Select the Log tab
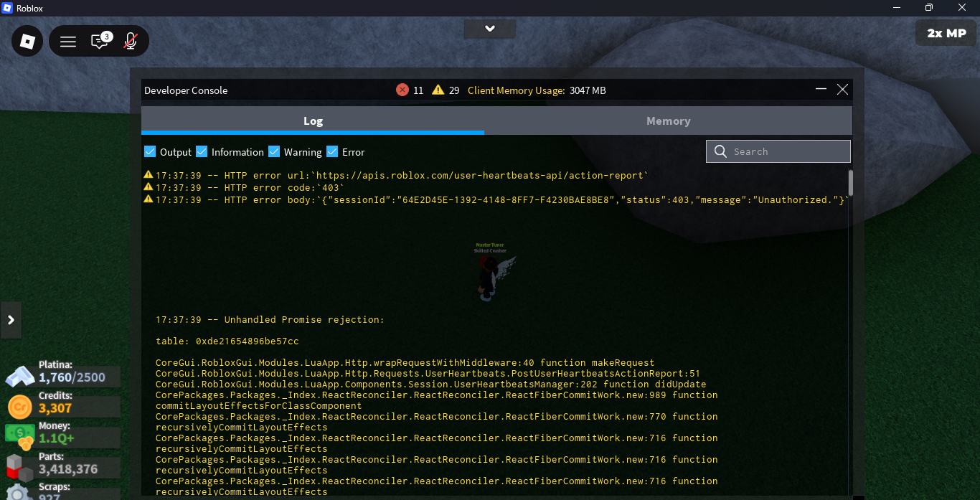Screen dimensions: 980x500 pos(313,121)
